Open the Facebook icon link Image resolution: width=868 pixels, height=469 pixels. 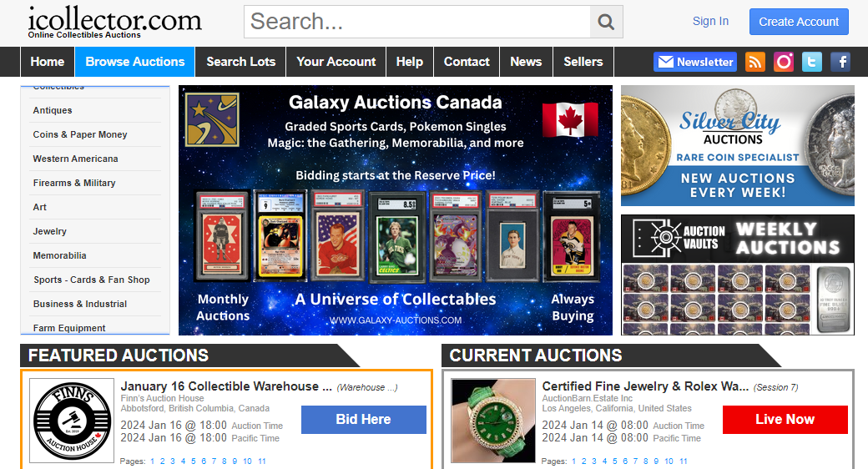pyautogui.click(x=840, y=62)
